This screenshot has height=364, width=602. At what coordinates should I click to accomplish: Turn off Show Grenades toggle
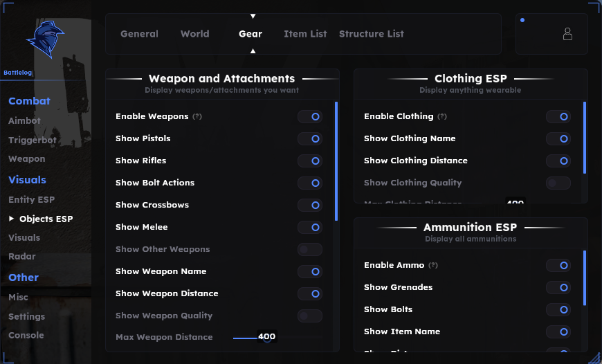pyautogui.click(x=558, y=288)
